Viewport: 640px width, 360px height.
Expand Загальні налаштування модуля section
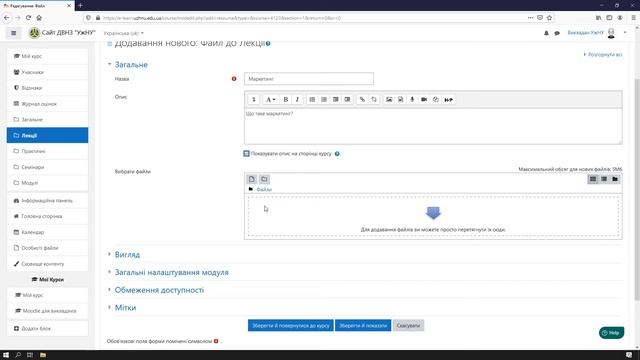(x=171, y=272)
